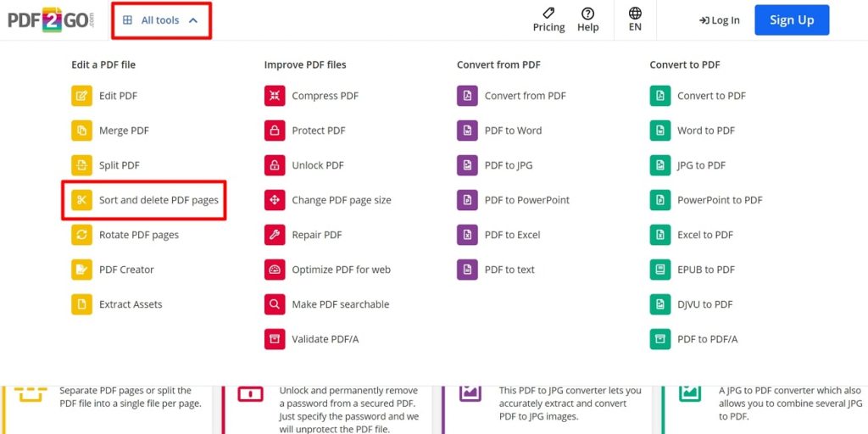
Task: Click the Validate PDF/A archive icon
Action: click(275, 339)
